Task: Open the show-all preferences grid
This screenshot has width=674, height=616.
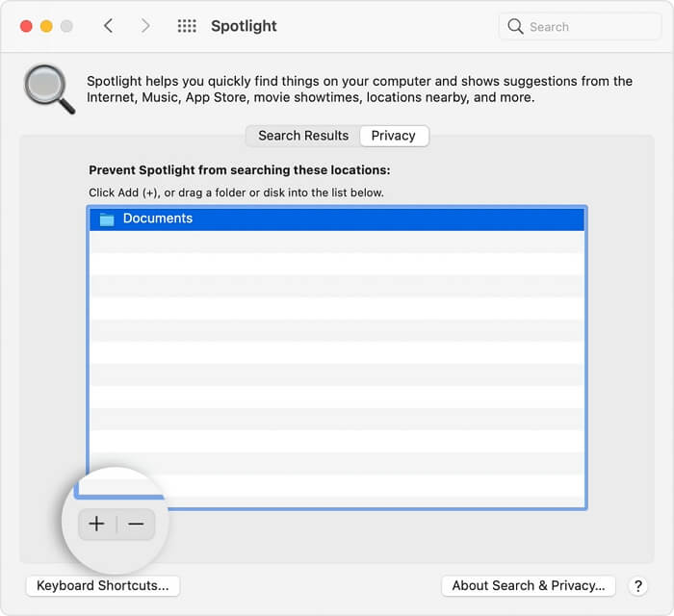Action: pos(187,27)
